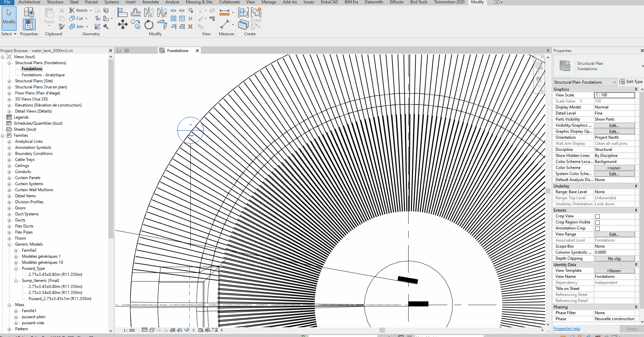Open the Select panel dropdown
The width and height of the screenshot is (644, 337).
coord(9,34)
